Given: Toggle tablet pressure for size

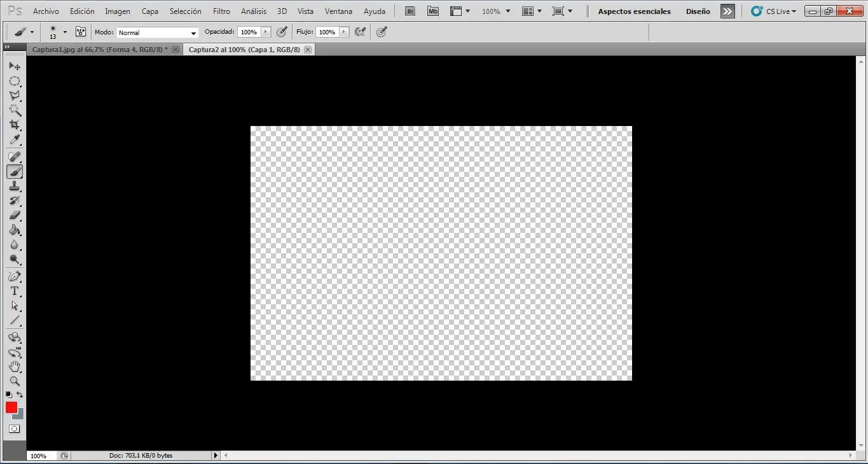Looking at the screenshot, I should [x=382, y=32].
